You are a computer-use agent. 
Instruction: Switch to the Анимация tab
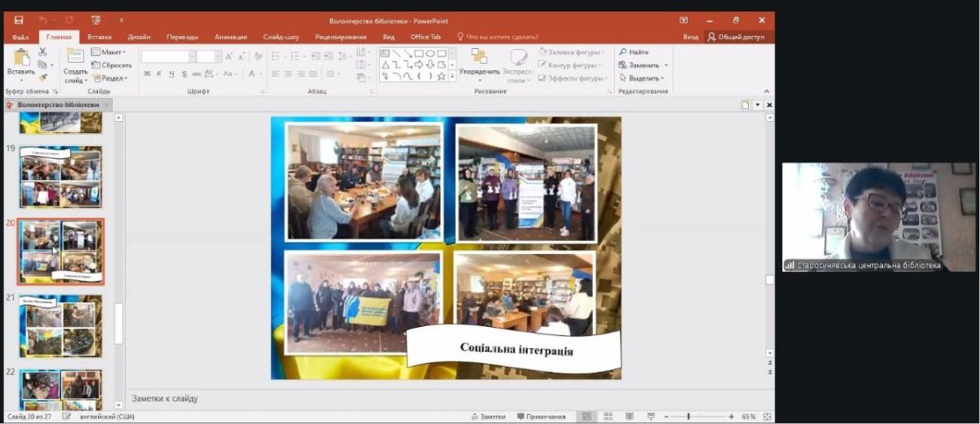(x=230, y=37)
